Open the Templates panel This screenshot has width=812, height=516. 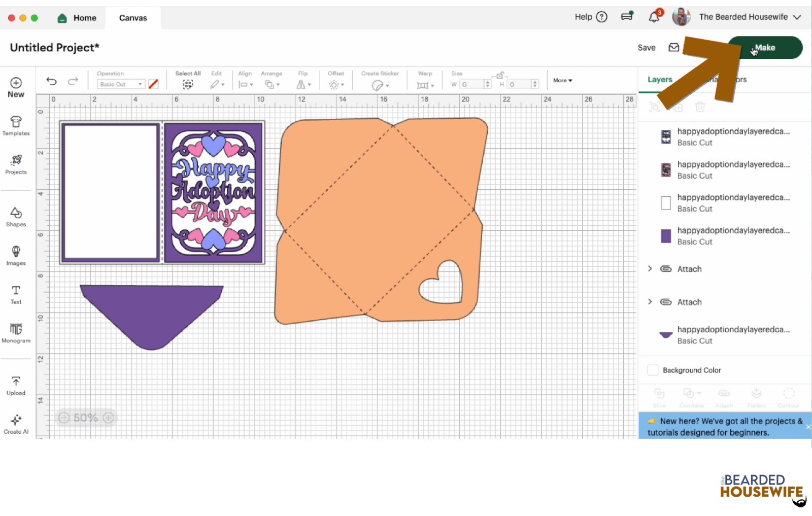pos(16,125)
